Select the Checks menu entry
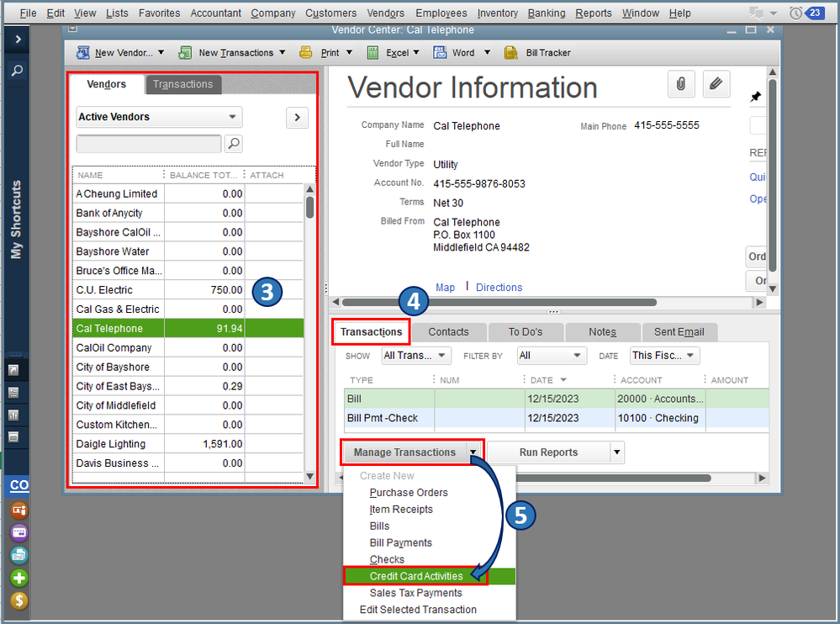Screen dimensions: 840x624 click(429, 559)
